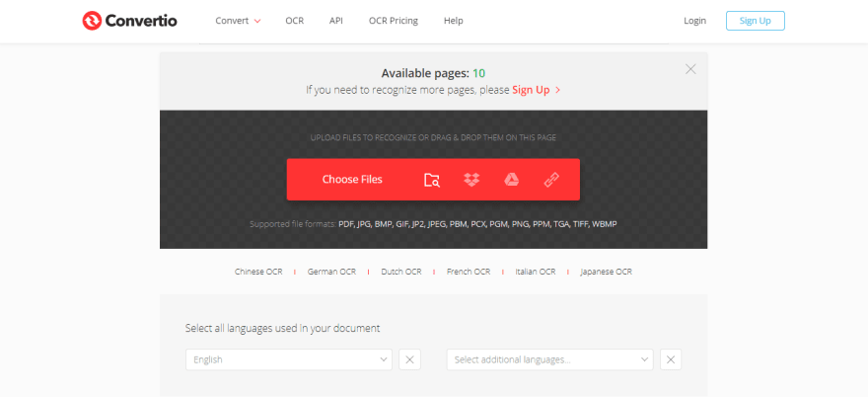
Task: Open Japanese OCR link
Action: pos(607,272)
